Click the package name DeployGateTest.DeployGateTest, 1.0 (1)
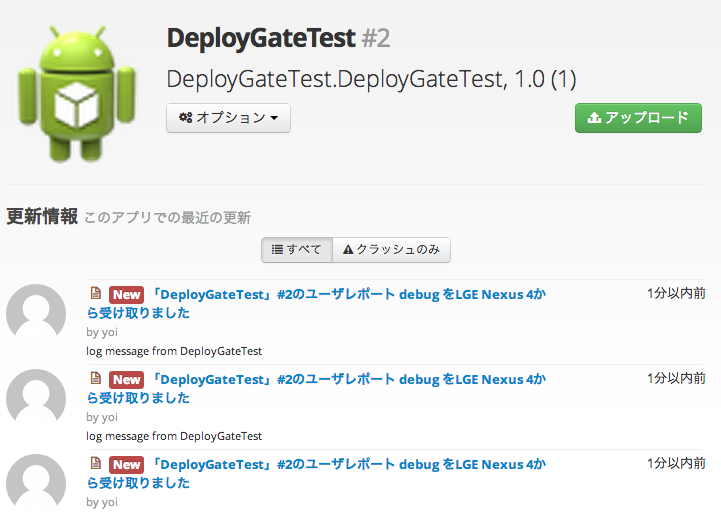 371,79
